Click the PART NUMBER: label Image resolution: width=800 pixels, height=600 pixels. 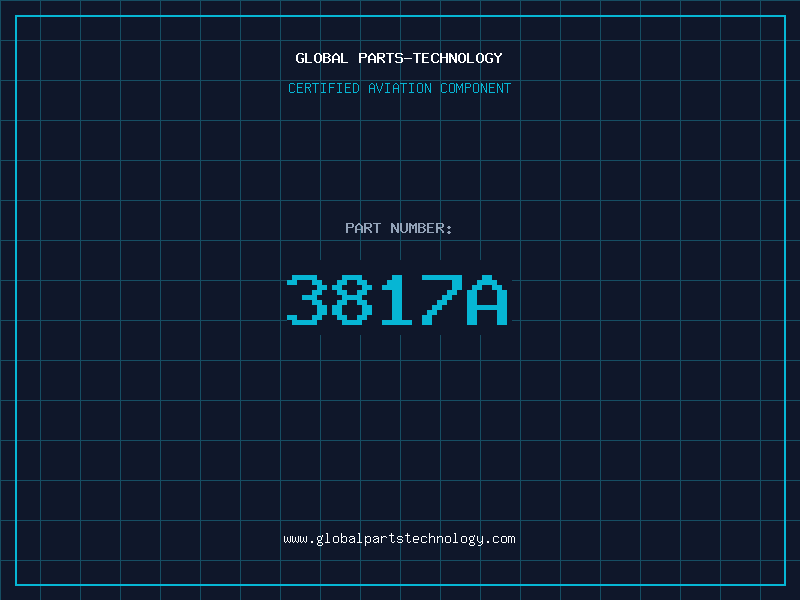point(399,228)
